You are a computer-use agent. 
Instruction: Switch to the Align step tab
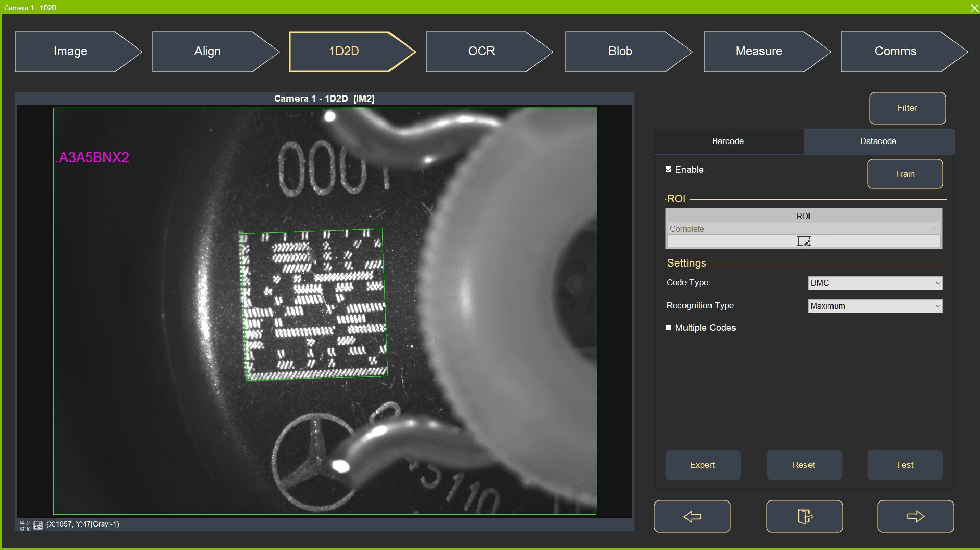[215, 51]
